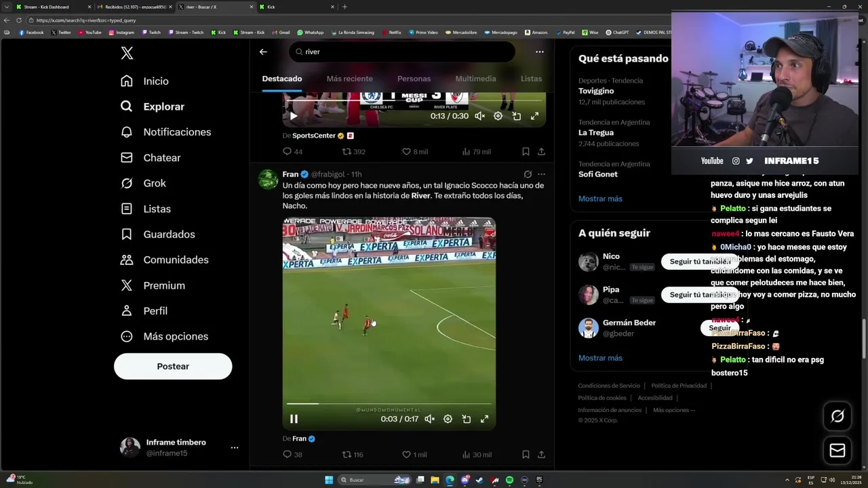Open three-dot menu on Fran's post

[x=541, y=174]
